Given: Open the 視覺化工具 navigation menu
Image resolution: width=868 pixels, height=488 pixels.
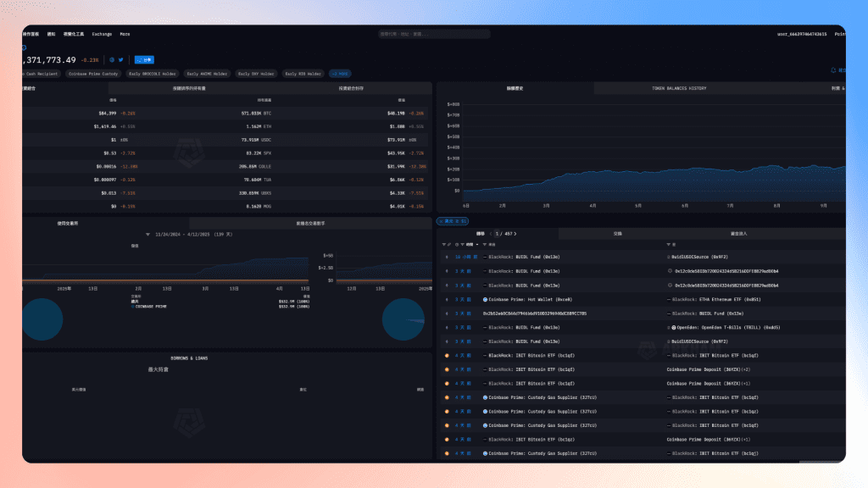Looking at the screenshot, I should (x=74, y=34).
